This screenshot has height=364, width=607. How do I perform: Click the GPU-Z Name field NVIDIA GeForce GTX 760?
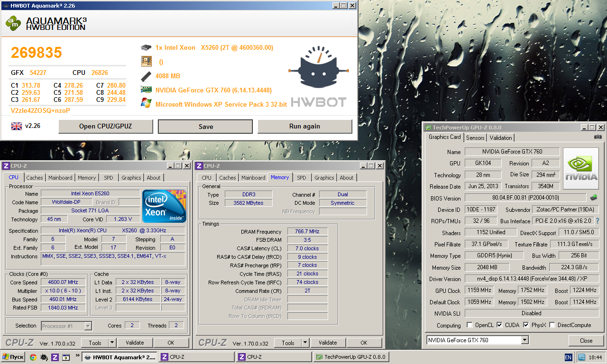(x=512, y=152)
